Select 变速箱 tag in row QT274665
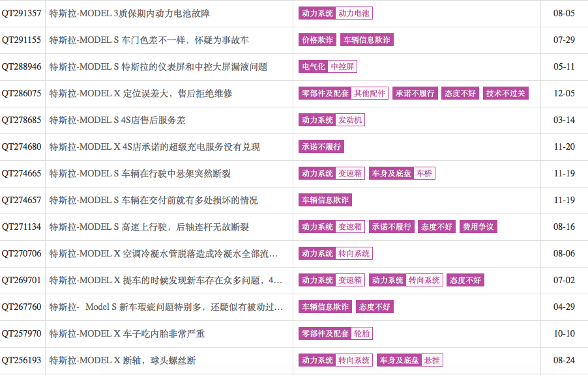Screen dimensions: 588x375 [350, 173]
